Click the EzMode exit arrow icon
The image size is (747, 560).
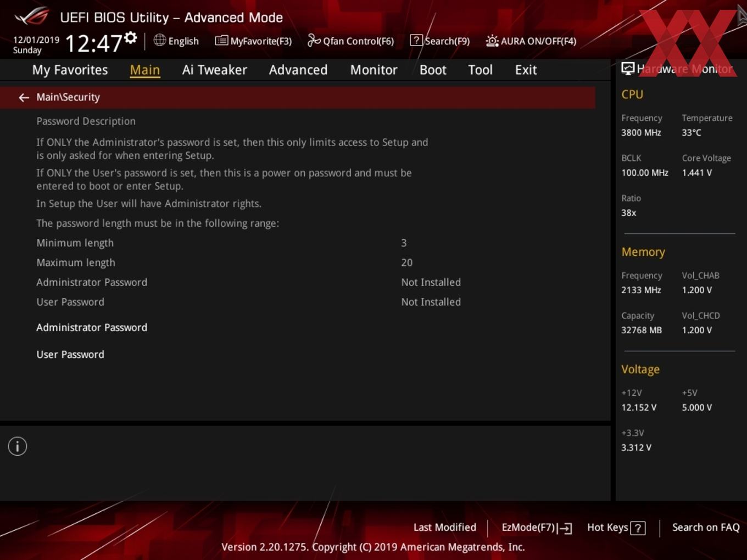(x=565, y=528)
